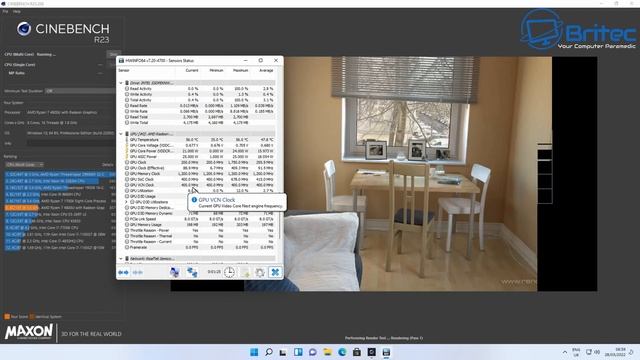Switch to Cinebench via its taskbar icon

click(x=371, y=352)
